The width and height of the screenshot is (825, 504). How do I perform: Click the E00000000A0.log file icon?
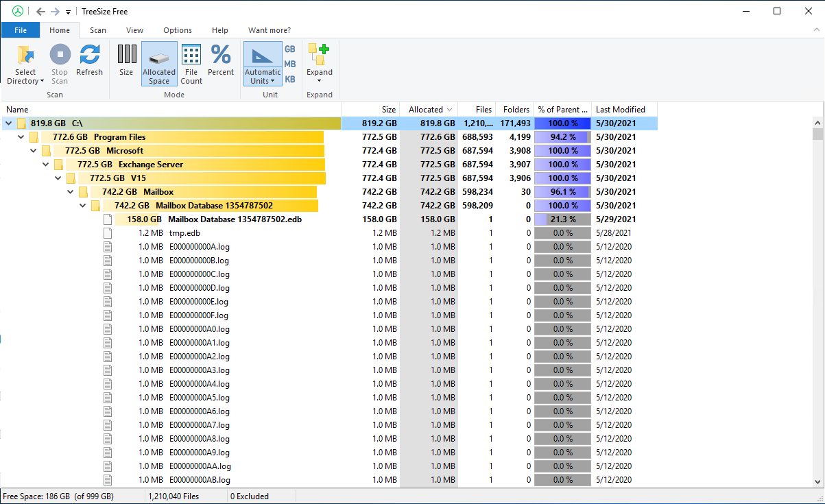click(107, 329)
